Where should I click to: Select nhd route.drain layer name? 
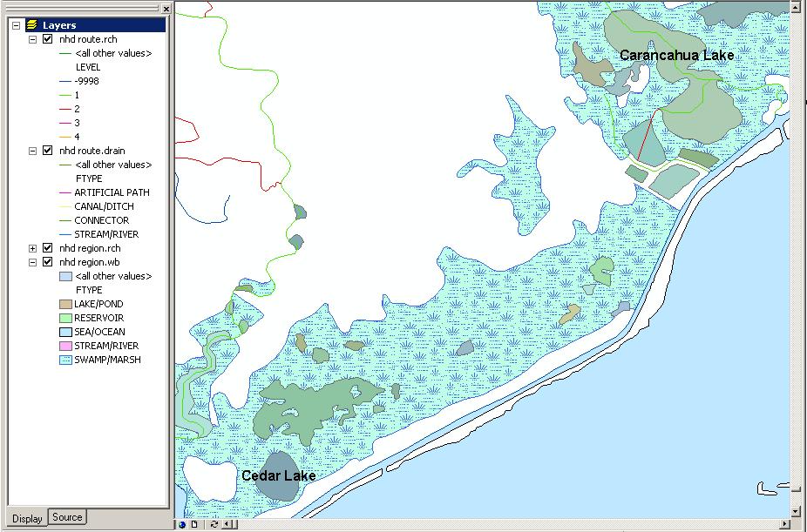coord(92,151)
